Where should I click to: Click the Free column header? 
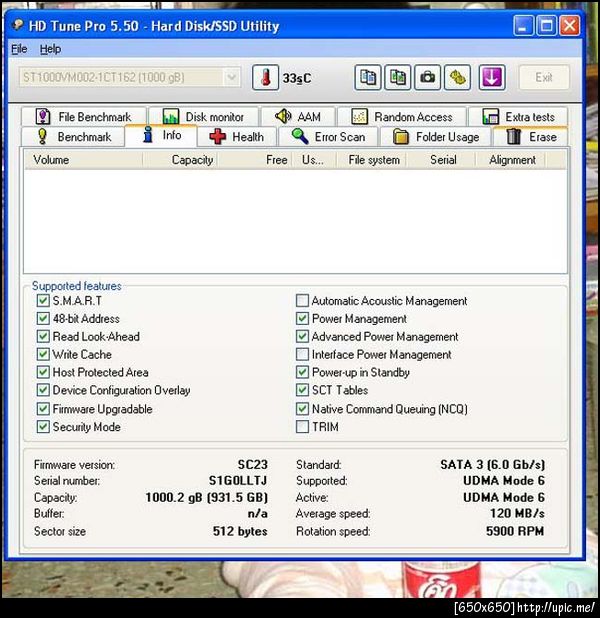(x=255, y=160)
